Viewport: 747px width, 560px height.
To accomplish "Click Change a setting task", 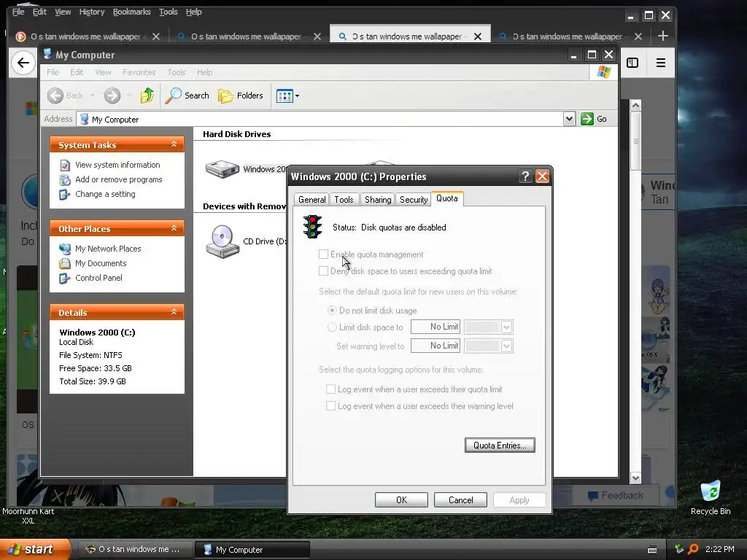I will coord(105,194).
